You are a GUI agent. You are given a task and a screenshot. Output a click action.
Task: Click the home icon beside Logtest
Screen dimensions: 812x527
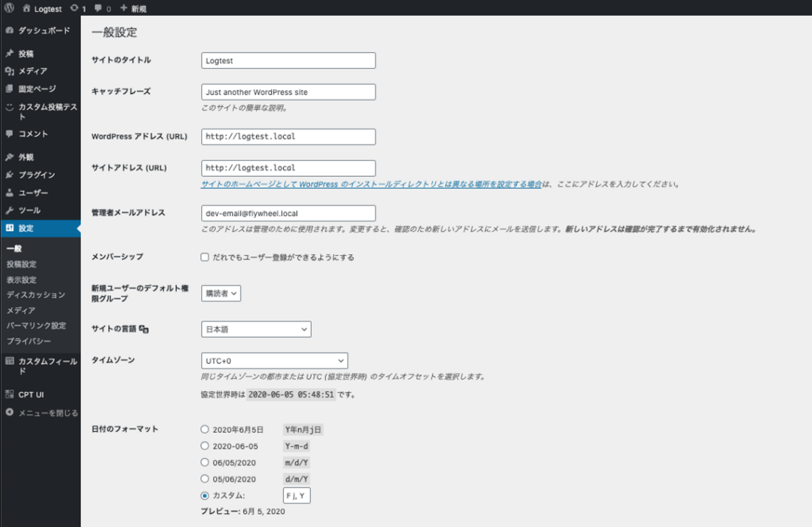(x=27, y=8)
